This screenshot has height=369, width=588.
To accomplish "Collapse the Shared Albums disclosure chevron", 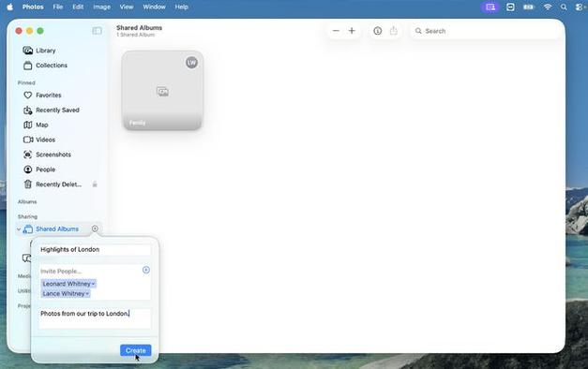I will coord(19,229).
